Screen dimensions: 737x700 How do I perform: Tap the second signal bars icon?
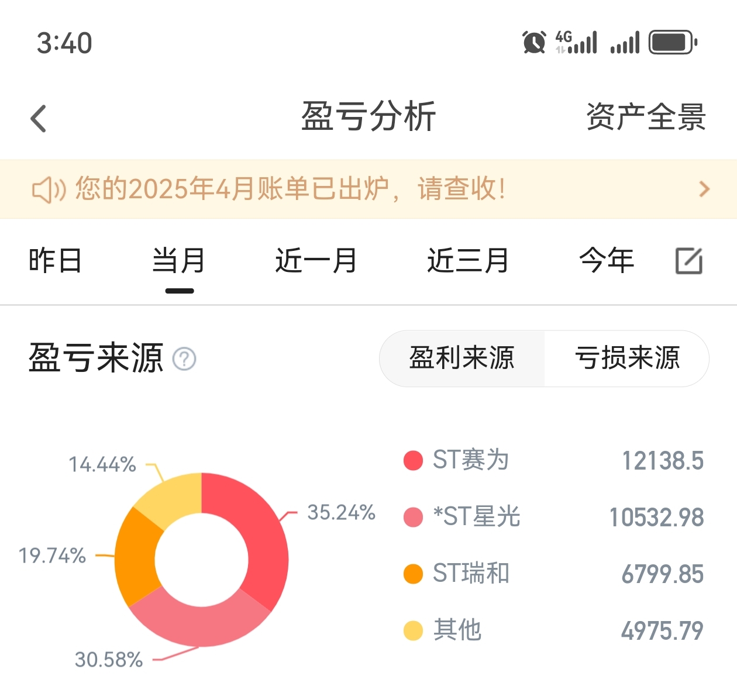coord(625,43)
